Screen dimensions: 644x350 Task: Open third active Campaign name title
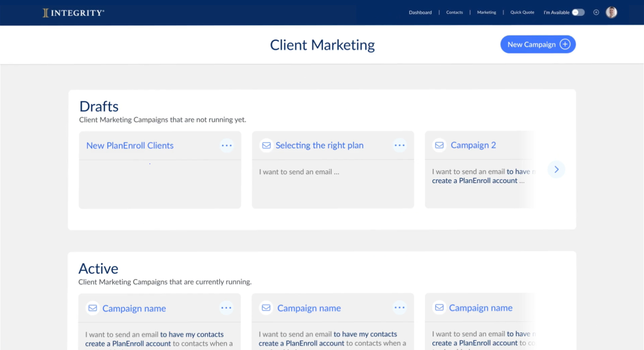[x=480, y=308]
